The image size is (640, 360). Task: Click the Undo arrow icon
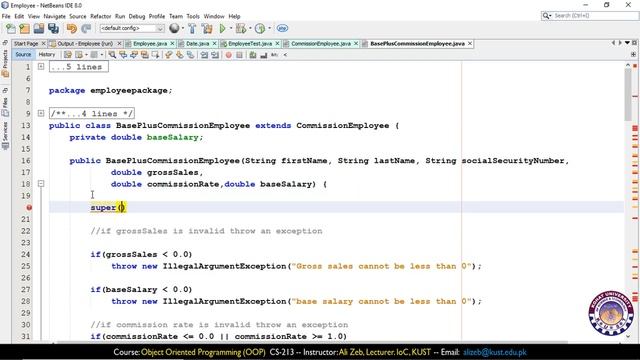(x=72, y=28)
